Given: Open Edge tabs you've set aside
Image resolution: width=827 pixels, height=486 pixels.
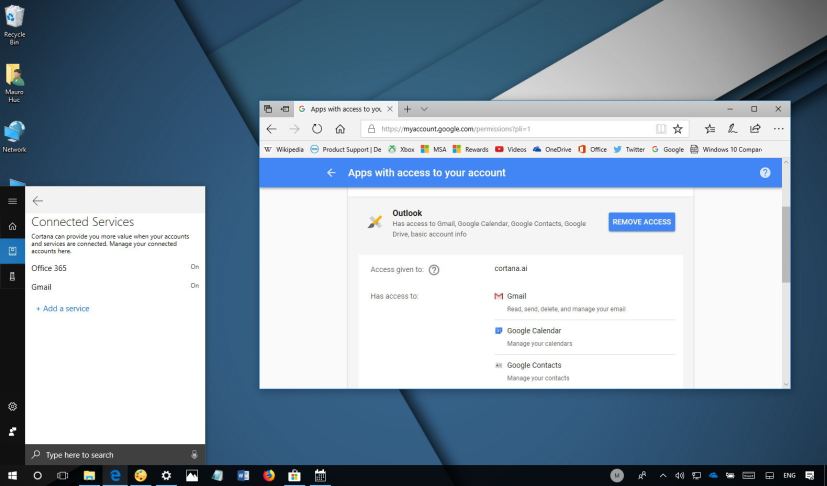Looking at the screenshot, I should coord(268,109).
